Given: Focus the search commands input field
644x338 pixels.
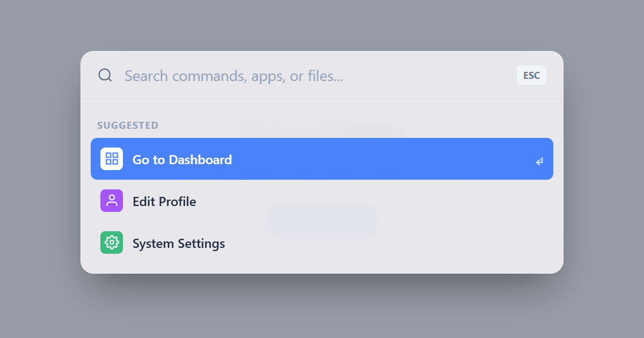Looking at the screenshot, I should click(317, 76).
